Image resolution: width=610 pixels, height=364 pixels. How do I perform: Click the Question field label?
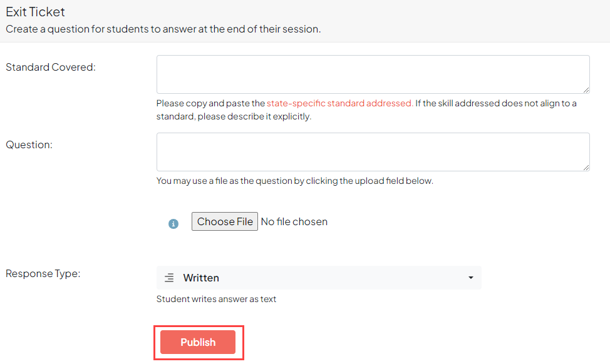point(29,144)
